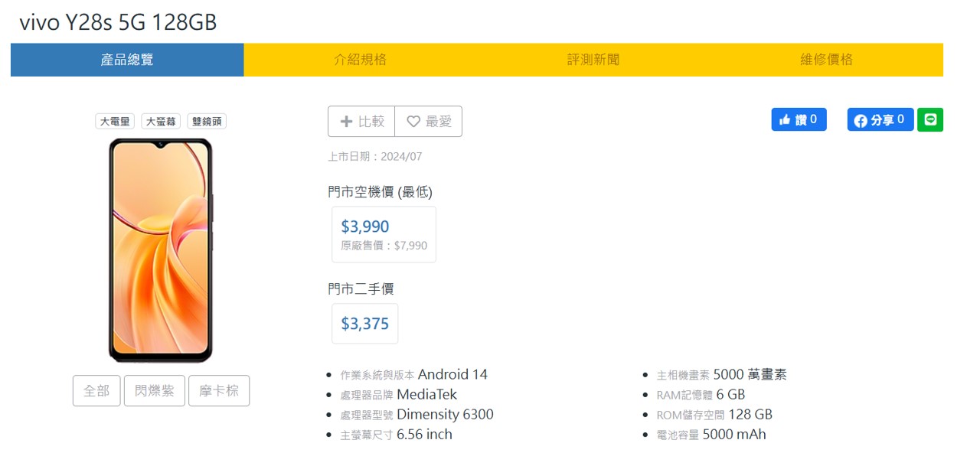Switch to the 介紹規格 tab
The width and height of the screenshot is (980, 453).
click(361, 60)
